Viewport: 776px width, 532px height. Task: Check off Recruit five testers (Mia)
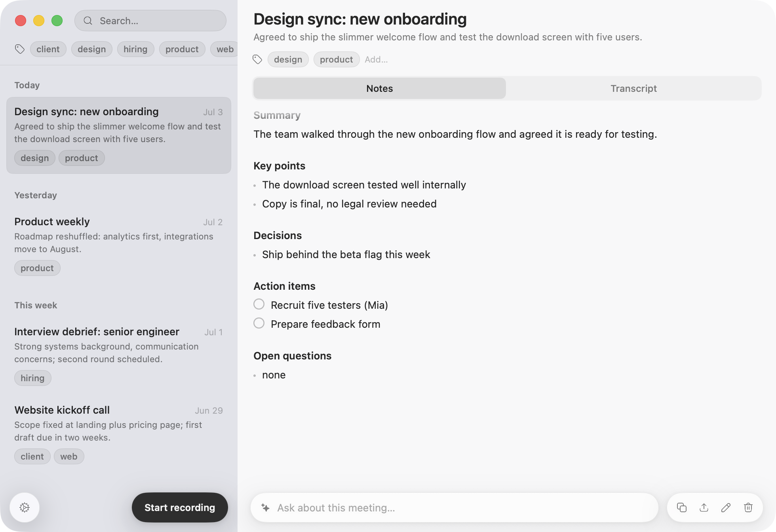click(259, 304)
